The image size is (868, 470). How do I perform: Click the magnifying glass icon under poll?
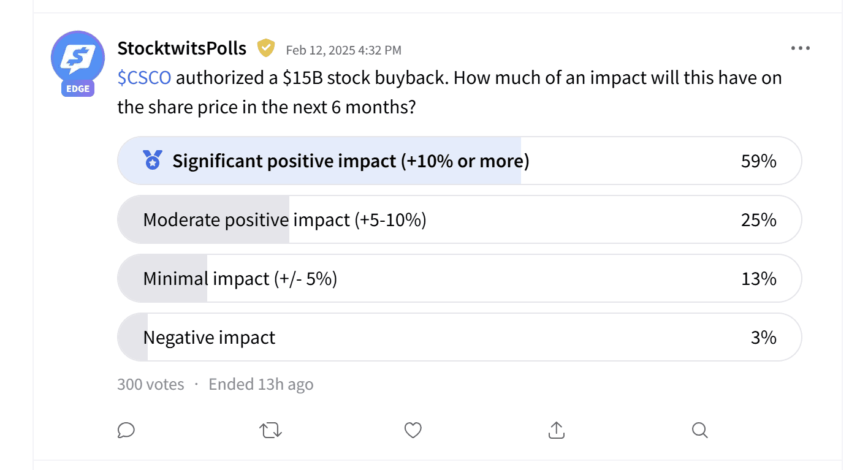(x=699, y=430)
